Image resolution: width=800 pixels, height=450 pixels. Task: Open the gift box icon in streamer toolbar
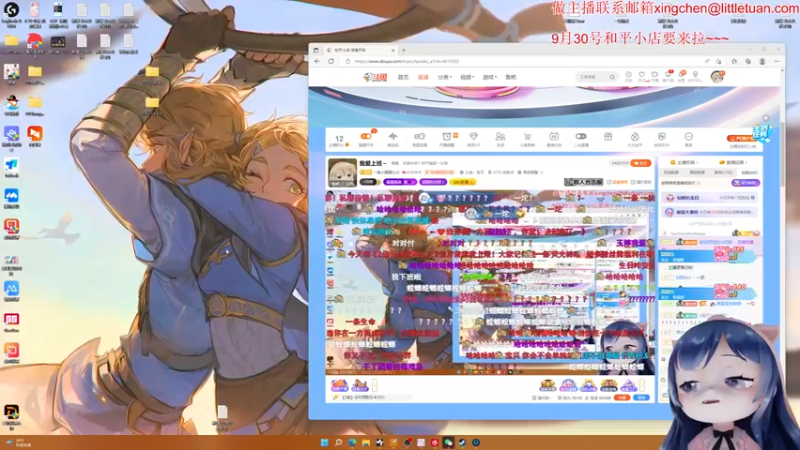608,136
